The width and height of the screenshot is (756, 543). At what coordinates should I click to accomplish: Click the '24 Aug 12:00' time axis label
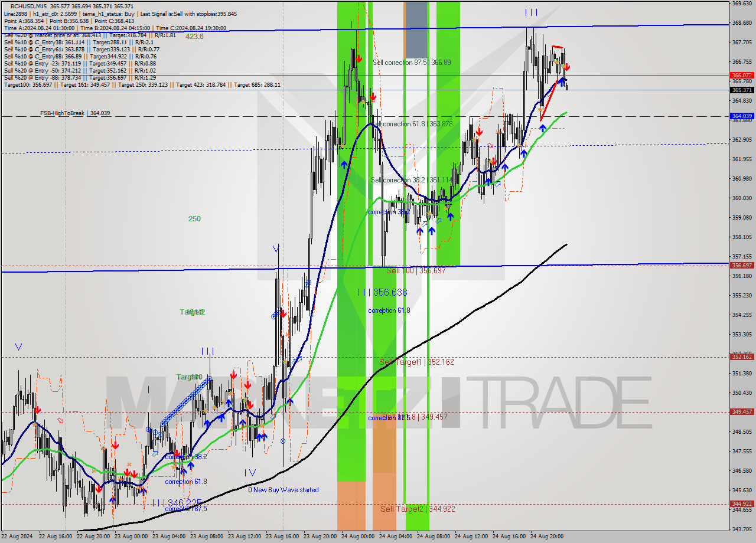click(472, 537)
